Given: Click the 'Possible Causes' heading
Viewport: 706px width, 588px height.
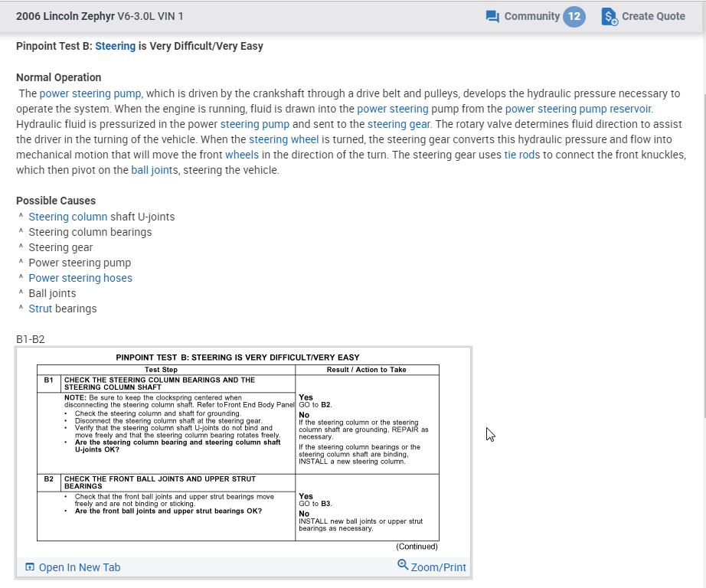Looking at the screenshot, I should 56,201.
